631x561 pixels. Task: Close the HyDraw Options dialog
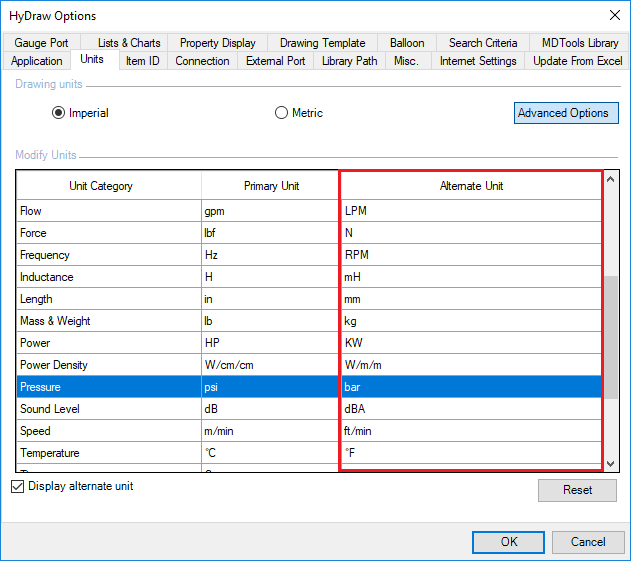pyautogui.click(x=615, y=15)
